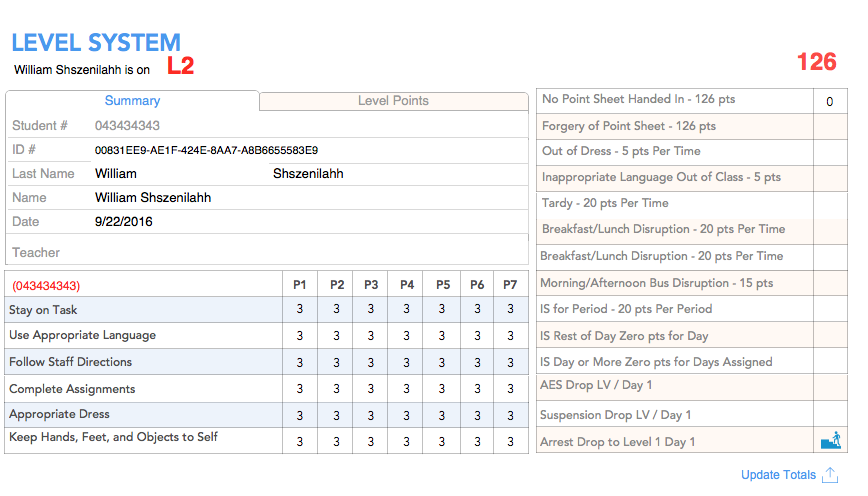Image resolution: width=868 pixels, height=496 pixels.
Task: Click the Follow Staff Directions P6 score
Action: [x=477, y=362]
